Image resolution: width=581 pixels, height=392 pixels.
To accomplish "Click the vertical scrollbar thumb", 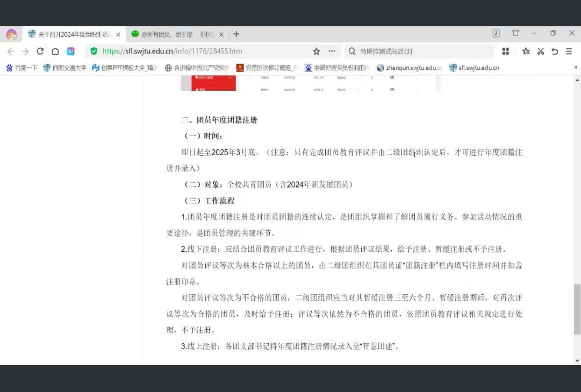I will [577, 309].
